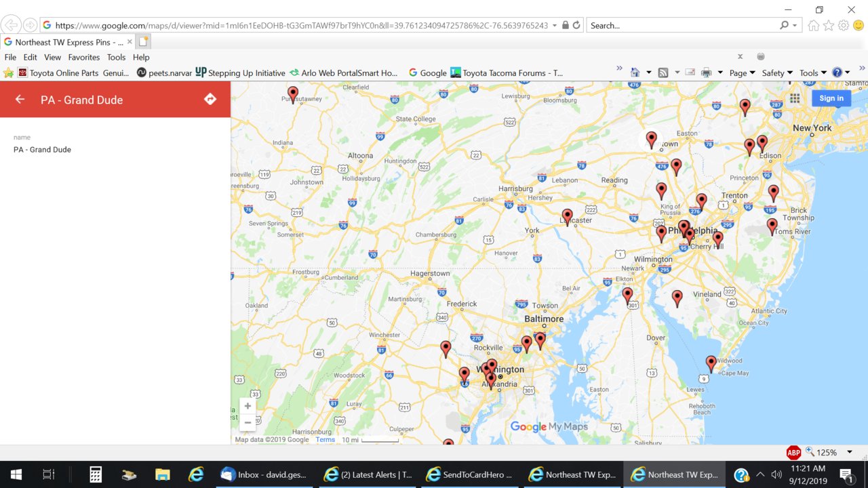The height and width of the screenshot is (488, 868).
Task: Expand the favorites bar overflow chevron
Action: 619,68
